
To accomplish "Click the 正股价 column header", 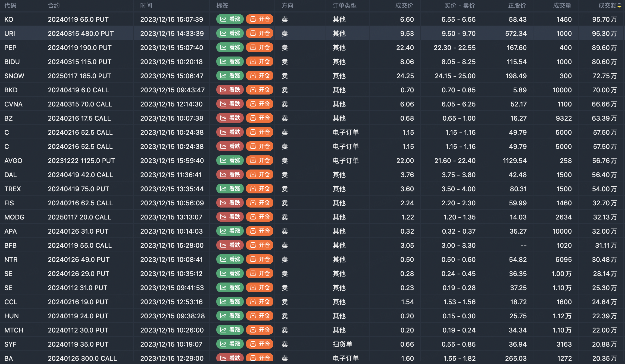I will 517,6.
